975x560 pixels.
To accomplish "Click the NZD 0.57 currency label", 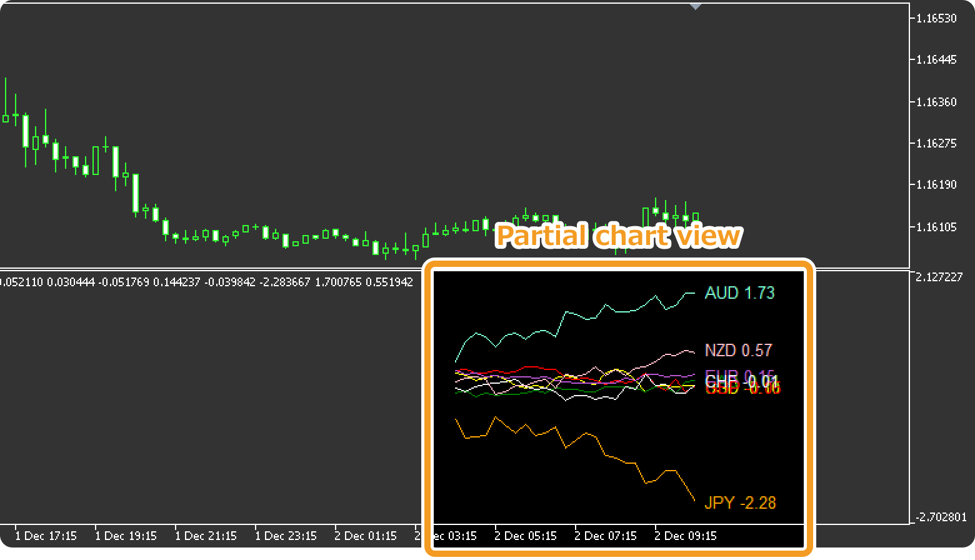I will [x=737, y=350].
